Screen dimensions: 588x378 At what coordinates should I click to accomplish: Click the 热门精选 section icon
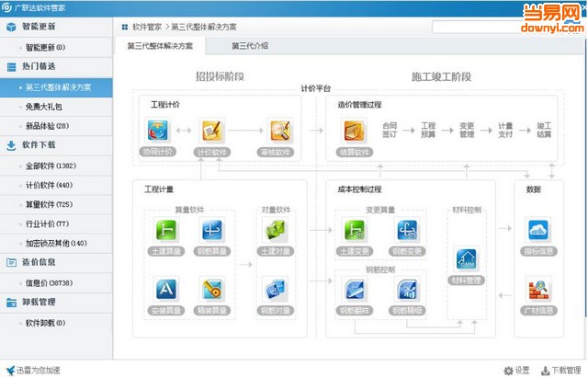click(x=11, y=67)
